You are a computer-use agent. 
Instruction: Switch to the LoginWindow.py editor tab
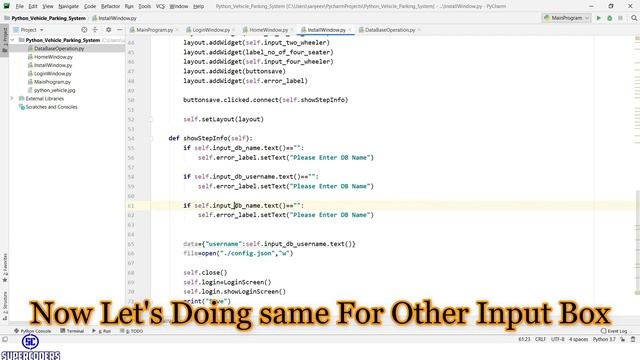pyautogui.click(x=211, y=30)
